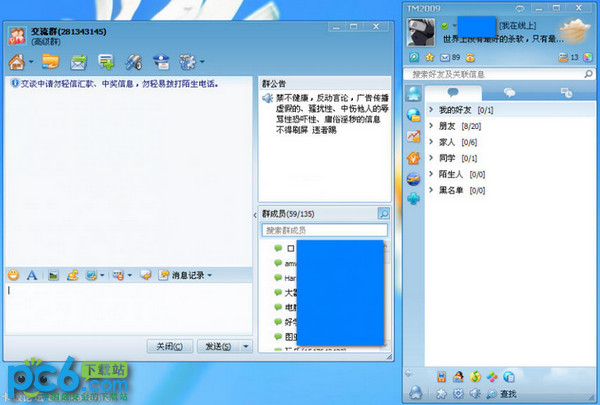The width and height of the screenshot is (600, 405).
Task: Expand the 陌生人 group
Action: [510, 174]
